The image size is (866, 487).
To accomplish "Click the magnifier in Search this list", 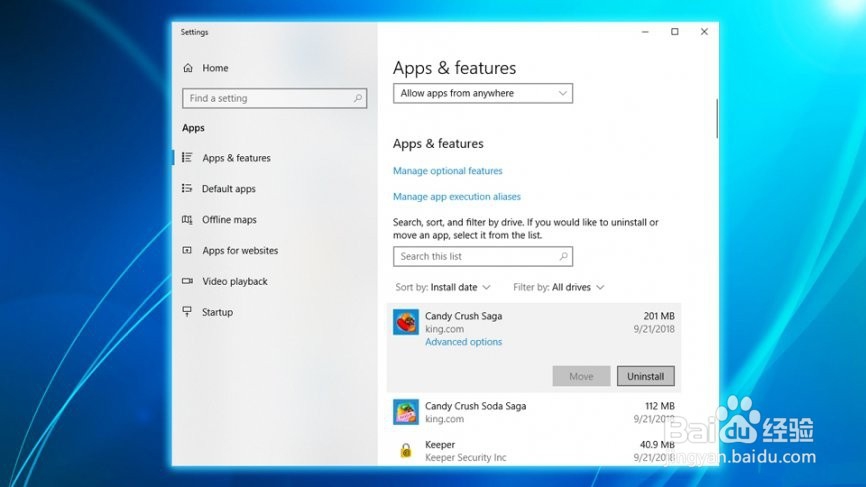I will (563, 256).
